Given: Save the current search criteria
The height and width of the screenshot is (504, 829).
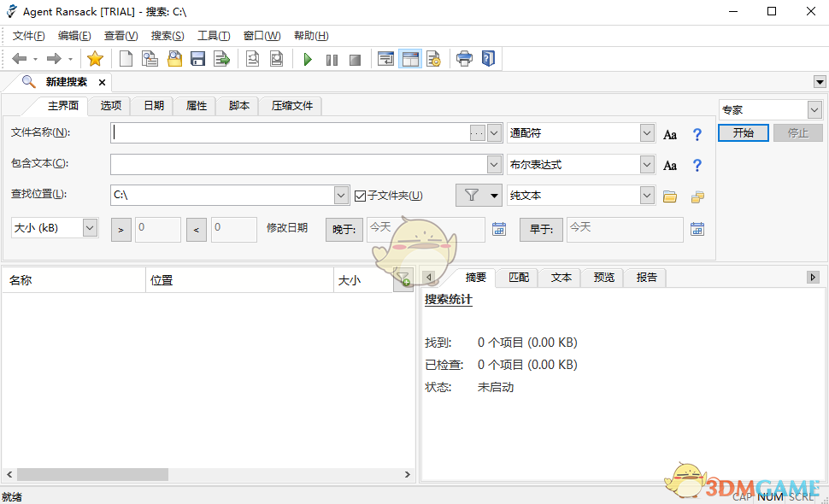Looking at the screenshot, I should (x=197, y=58).
